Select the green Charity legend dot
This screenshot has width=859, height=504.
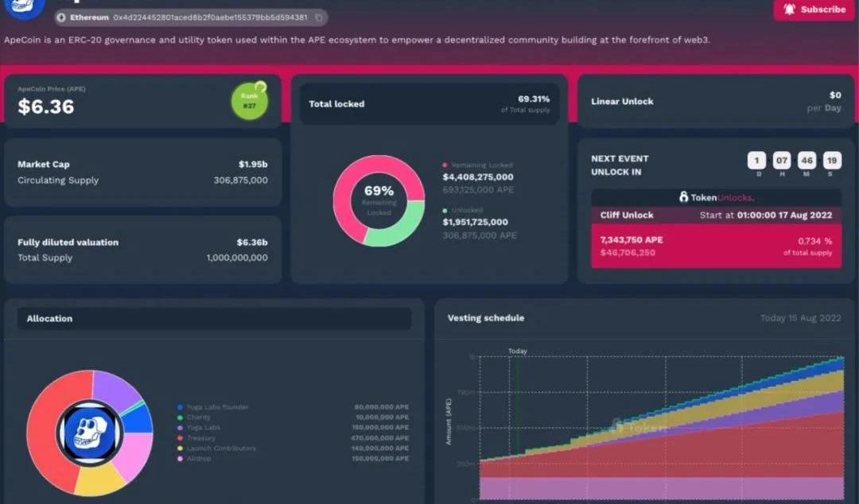click(x=181, y=417)
